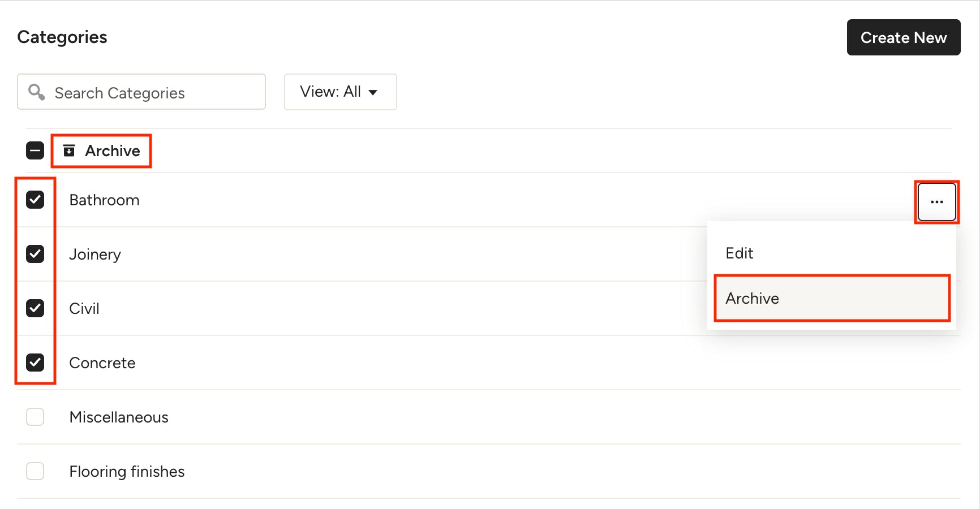Uncheck the Joinery checkbox
Screen dimensions: 980x509
[x=35, y=254]
